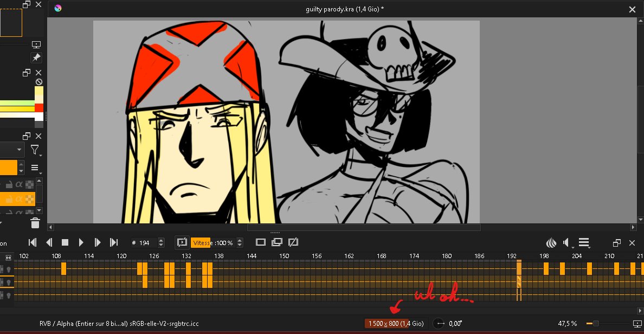Open the onion skin settings
This screenshot has width=644, height=334.
(x=551, y=243)
